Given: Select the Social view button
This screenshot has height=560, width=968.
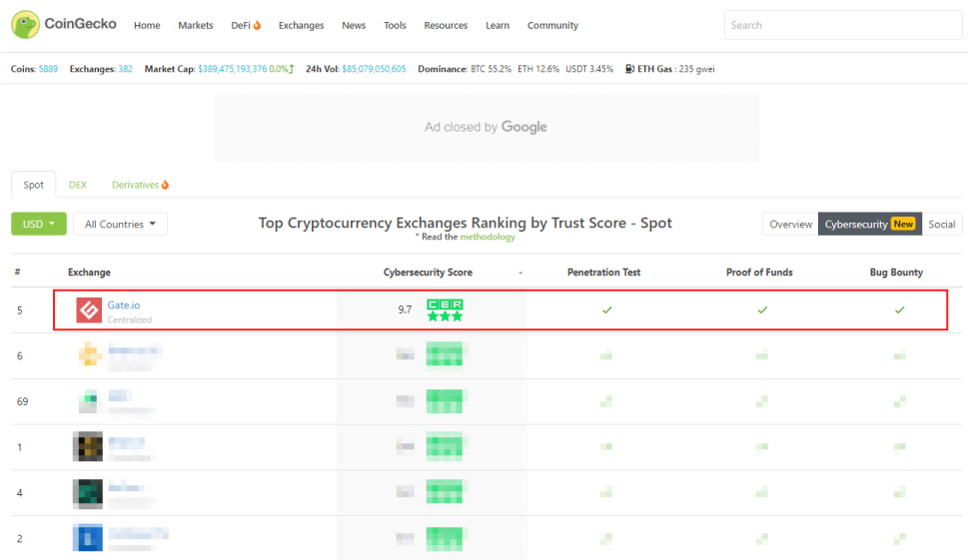Looking at the screenshot, I should pos(942,224).
